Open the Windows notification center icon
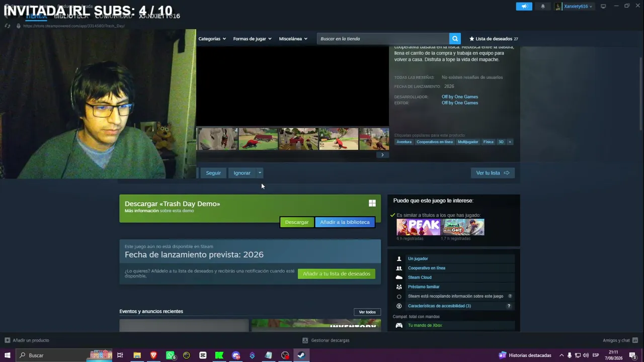 632,355
